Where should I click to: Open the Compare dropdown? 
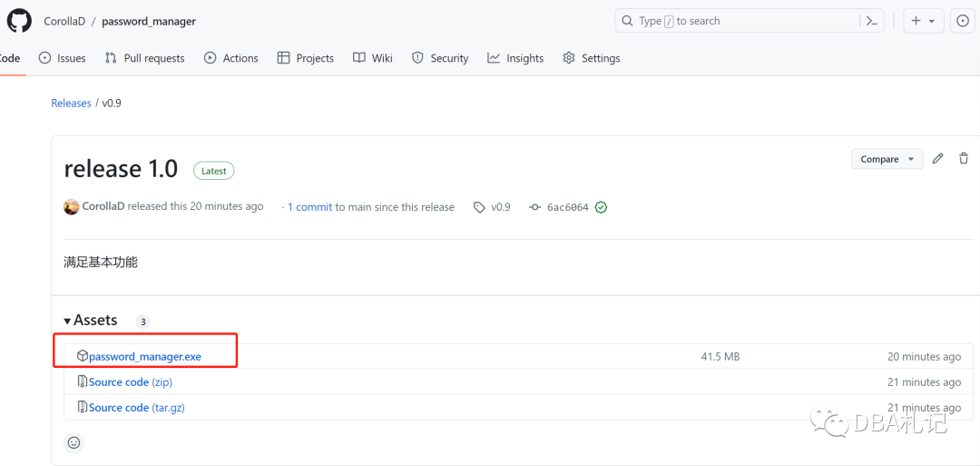(887, 159)
